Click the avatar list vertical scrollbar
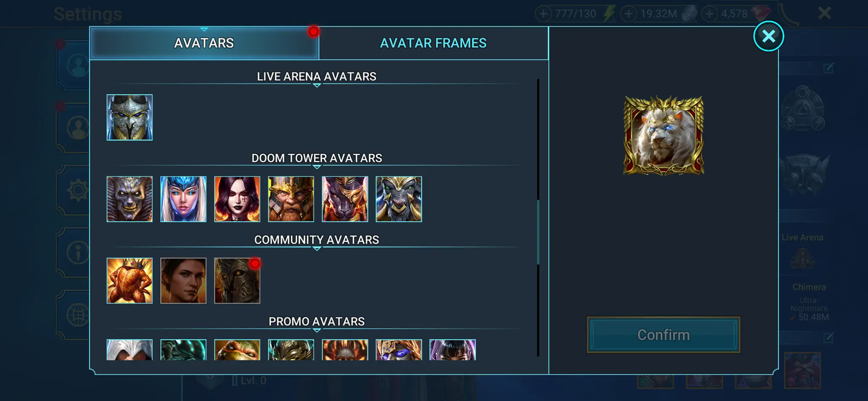This screenshot has width=868, height=401. click(x=538, y=232)
